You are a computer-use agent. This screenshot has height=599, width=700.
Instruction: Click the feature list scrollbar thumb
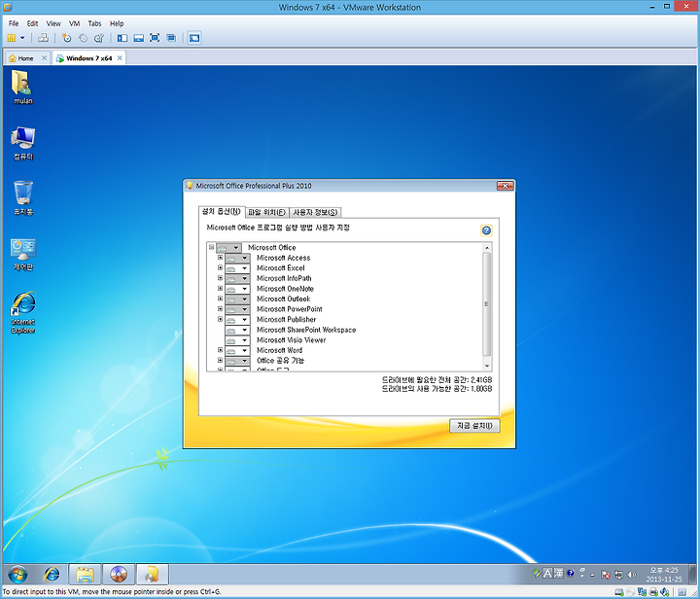coord(487,304)
